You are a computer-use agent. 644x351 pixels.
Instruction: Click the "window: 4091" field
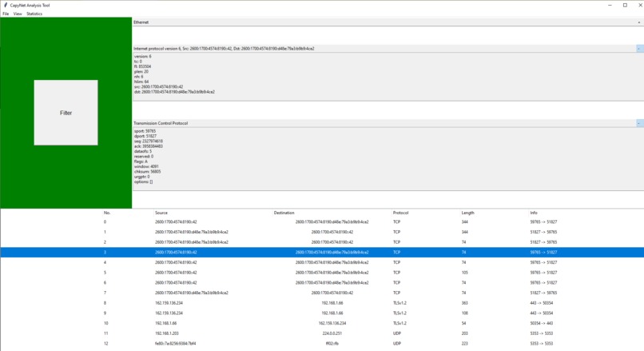click(x=145, y=166)
